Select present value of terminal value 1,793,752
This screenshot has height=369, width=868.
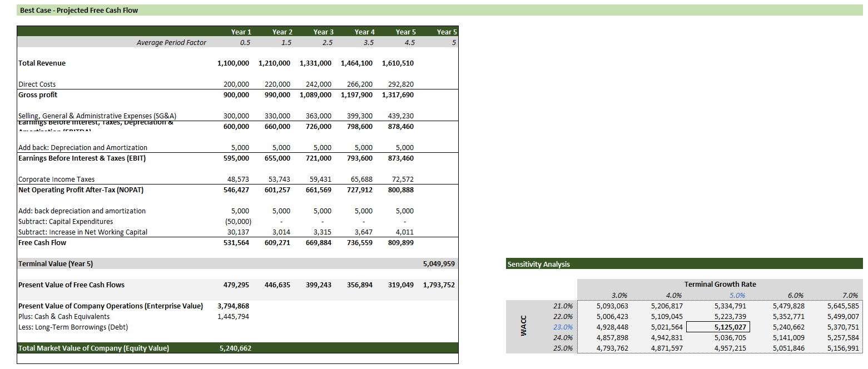(439, 285)
